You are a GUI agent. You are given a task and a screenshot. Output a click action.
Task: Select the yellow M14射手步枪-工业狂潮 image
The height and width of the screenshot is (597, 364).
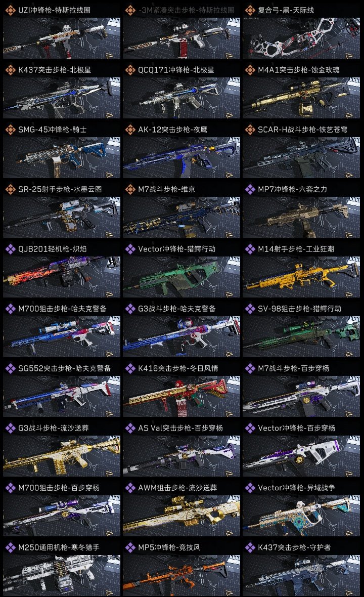[x=301, y=277]
